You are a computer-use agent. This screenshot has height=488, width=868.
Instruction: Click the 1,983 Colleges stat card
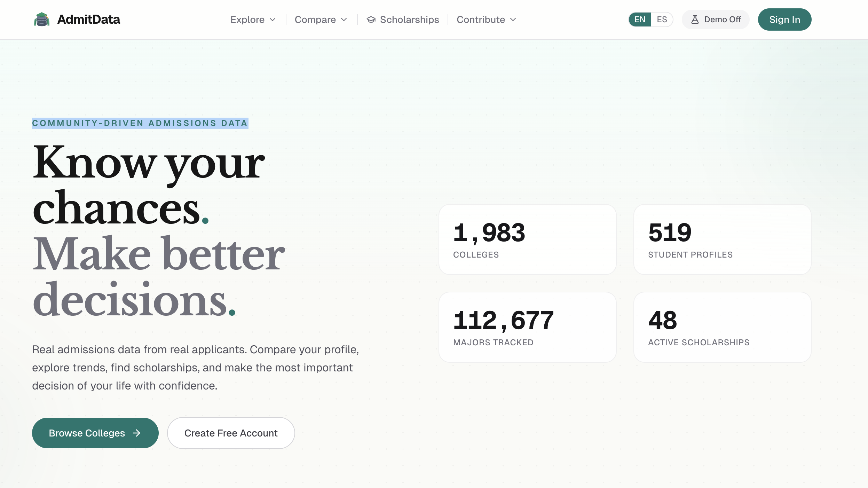[x=527, y=239]
